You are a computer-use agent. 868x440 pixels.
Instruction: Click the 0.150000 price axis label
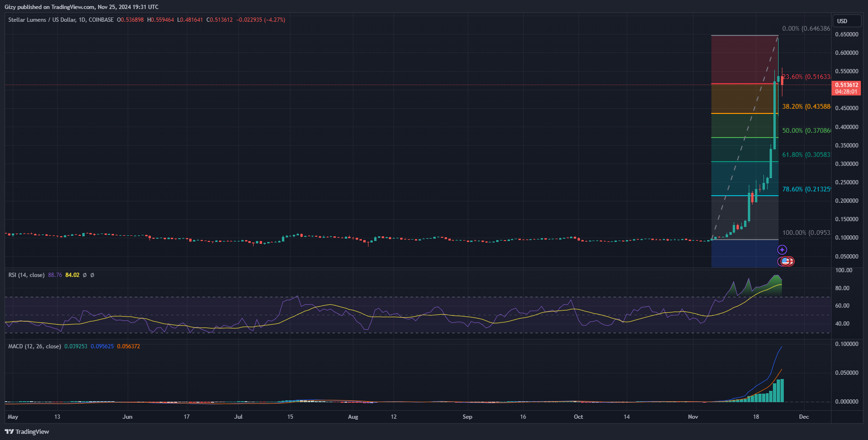847,219
